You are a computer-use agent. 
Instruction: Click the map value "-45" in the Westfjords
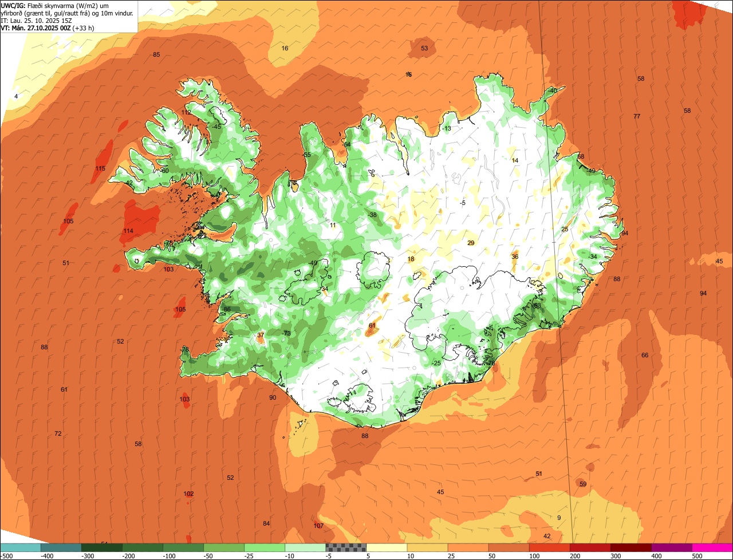tap(216, 127)
